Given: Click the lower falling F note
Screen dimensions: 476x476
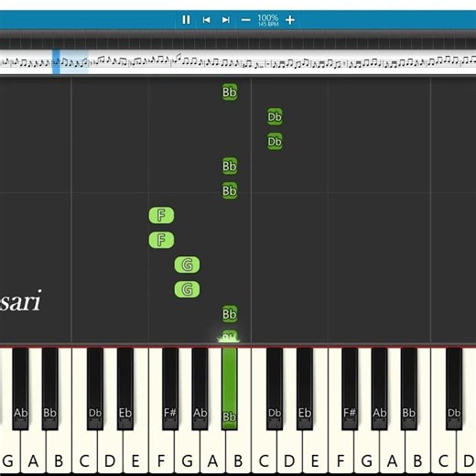Looking at the screenshot, I should tap(161, 240).
